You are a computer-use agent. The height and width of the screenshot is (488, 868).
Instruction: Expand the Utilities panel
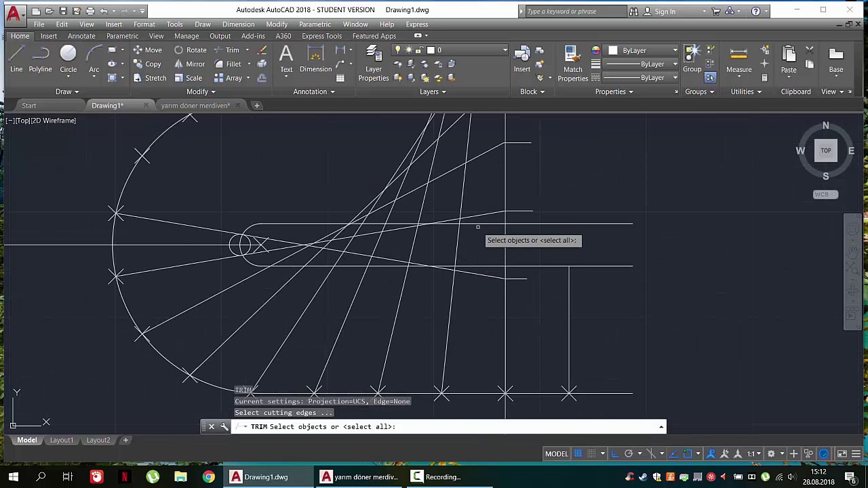pos(745,91)
